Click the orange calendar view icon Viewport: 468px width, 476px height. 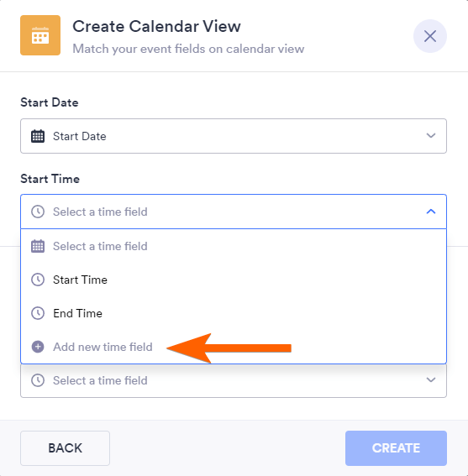pyautogui.click(x=40, y=35)
